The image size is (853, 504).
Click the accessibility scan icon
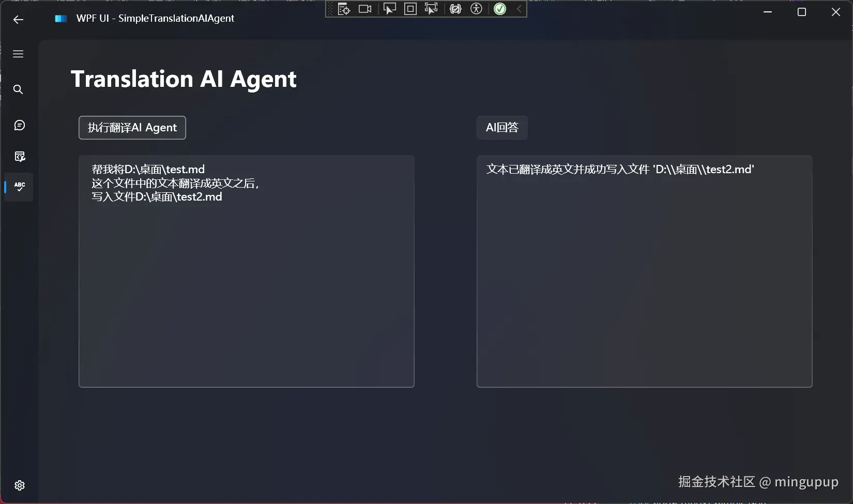[477, 9]
